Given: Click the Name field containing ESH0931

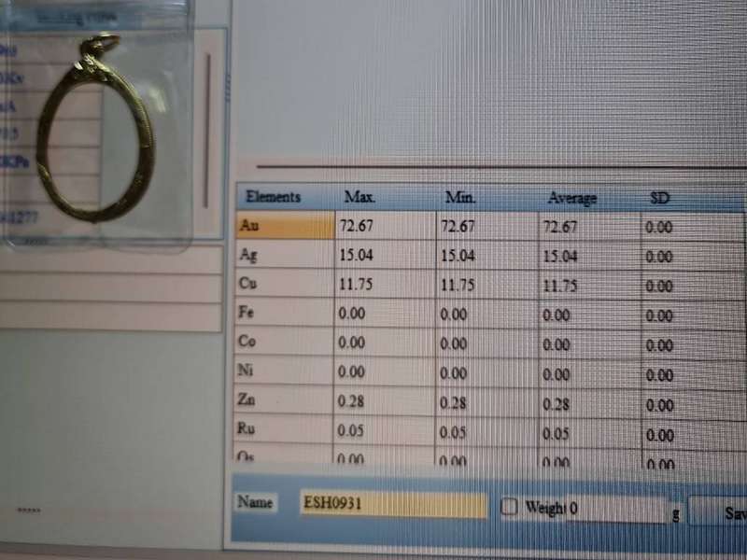Looking at the screenshot, I should tap(393, 504).
